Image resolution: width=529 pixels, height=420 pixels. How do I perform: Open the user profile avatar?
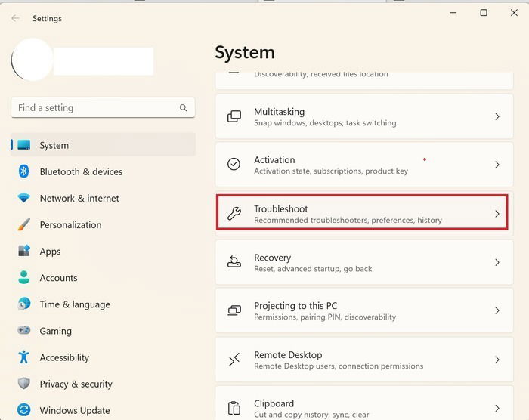point(32,60)
